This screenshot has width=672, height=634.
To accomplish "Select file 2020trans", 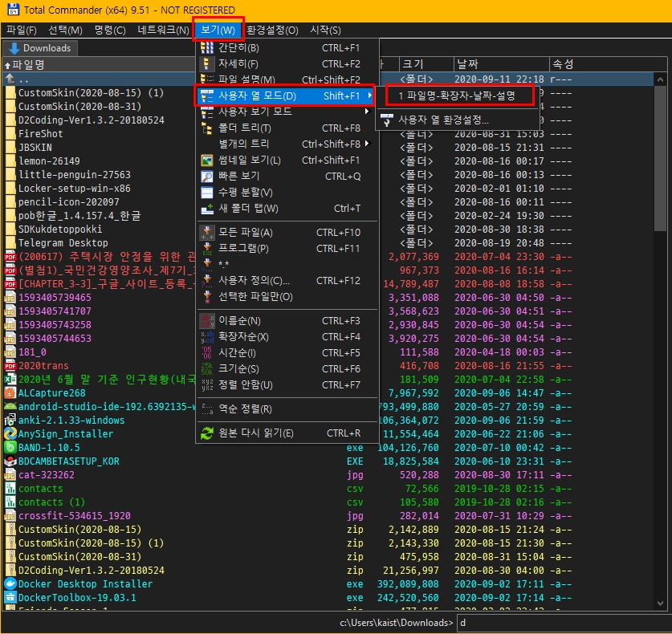I will [x=43, y=366].
